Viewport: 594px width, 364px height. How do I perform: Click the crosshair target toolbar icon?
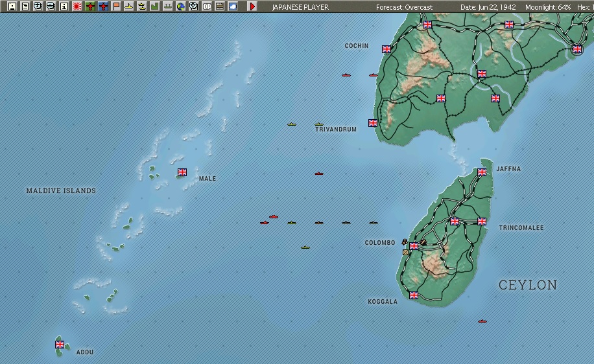tap(194, 6)
